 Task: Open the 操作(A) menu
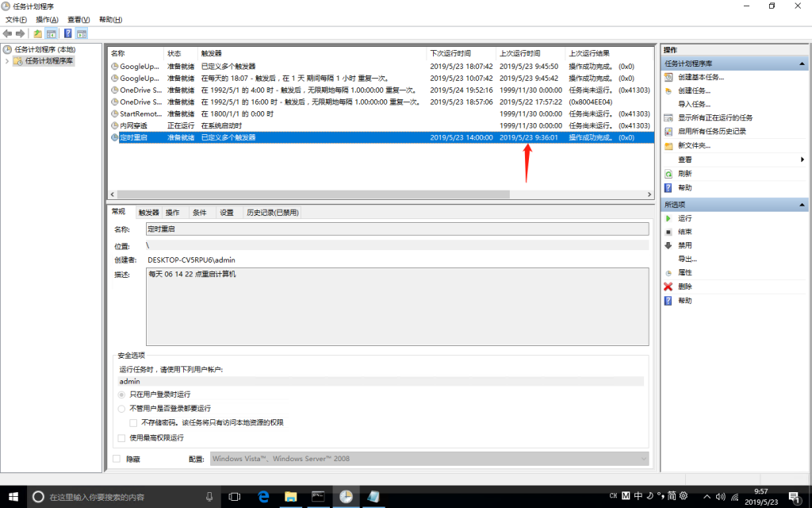coord(47,20)
